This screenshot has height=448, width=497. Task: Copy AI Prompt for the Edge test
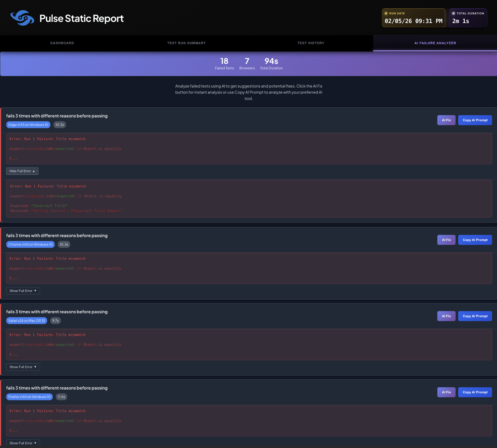point(475,120)
